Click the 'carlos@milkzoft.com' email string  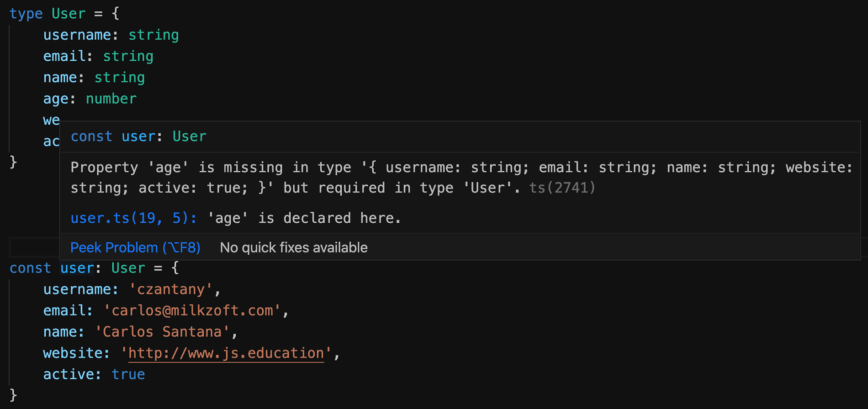[192, 311]
